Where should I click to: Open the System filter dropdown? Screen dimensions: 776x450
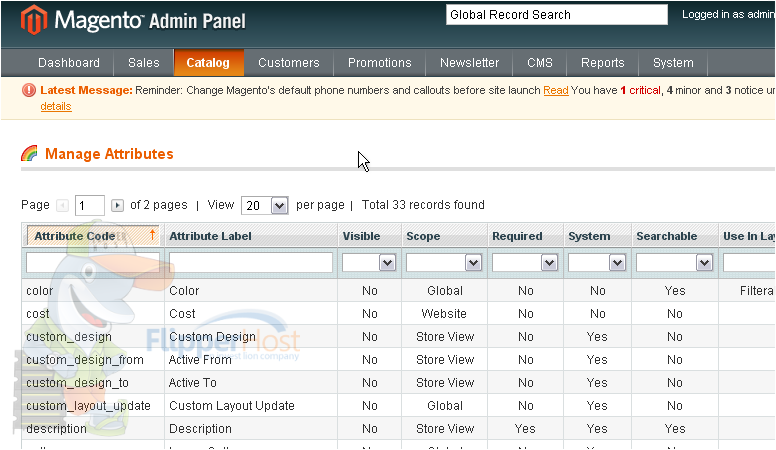(x=597, y=262)
